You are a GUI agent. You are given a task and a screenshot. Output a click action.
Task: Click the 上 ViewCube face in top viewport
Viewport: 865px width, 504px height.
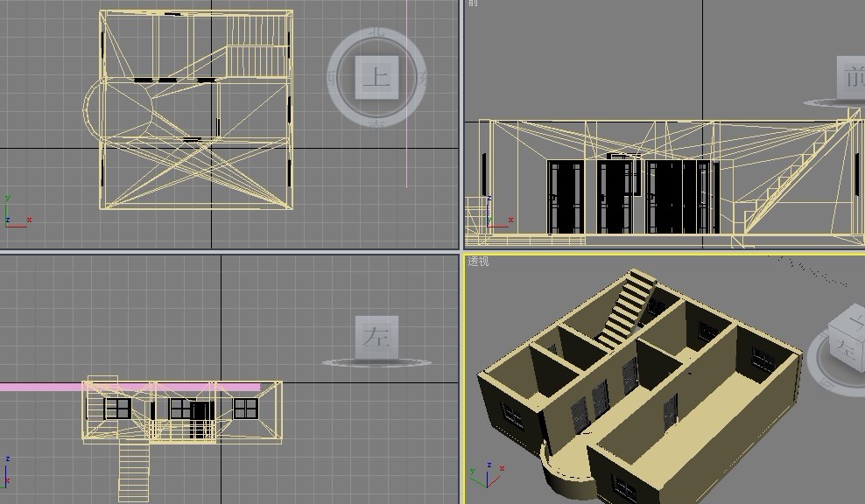(x=377, y=75)
